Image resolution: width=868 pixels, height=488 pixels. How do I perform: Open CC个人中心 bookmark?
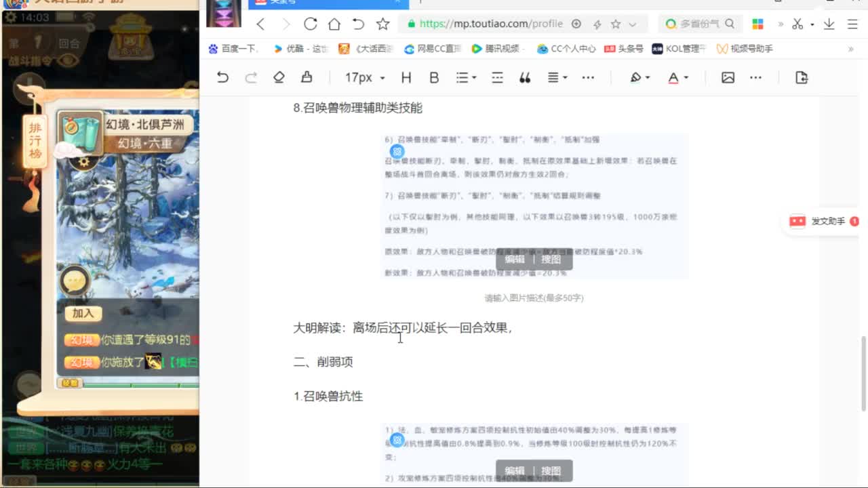[567, 49]
